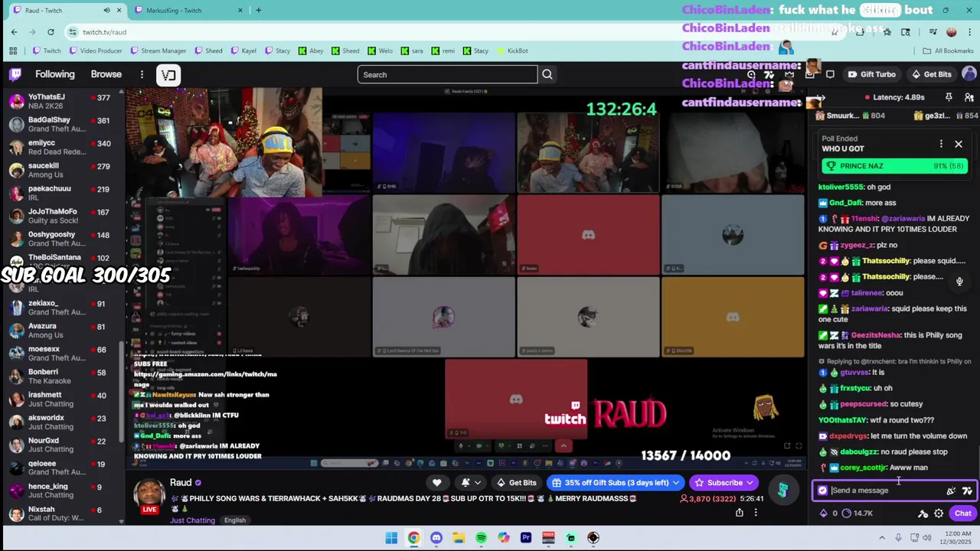Click the pin icon in chat header
This screenshot has height=551, width=980.
coord(949,97)
